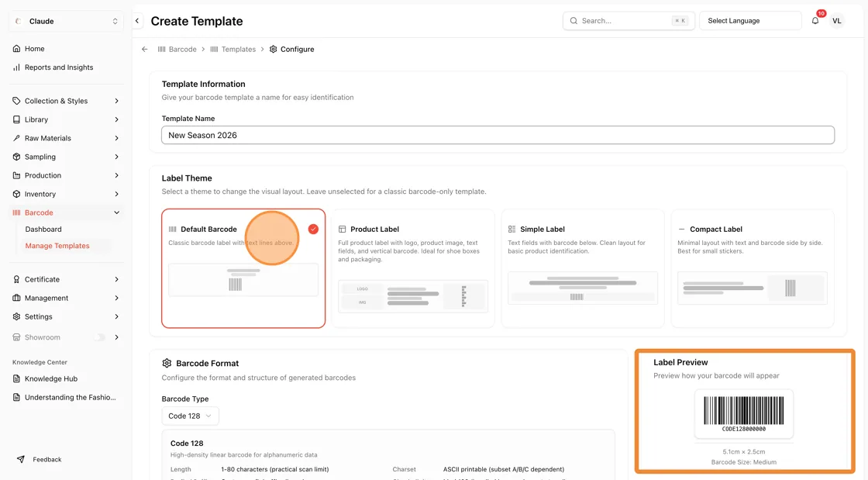Click the Sampling box icon

click(16, 157)
